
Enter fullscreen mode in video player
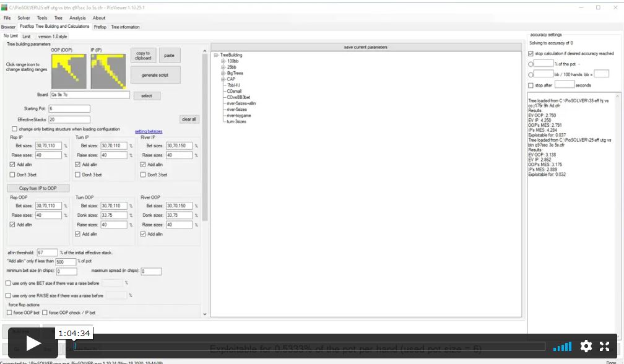click(x=604, y=346)
